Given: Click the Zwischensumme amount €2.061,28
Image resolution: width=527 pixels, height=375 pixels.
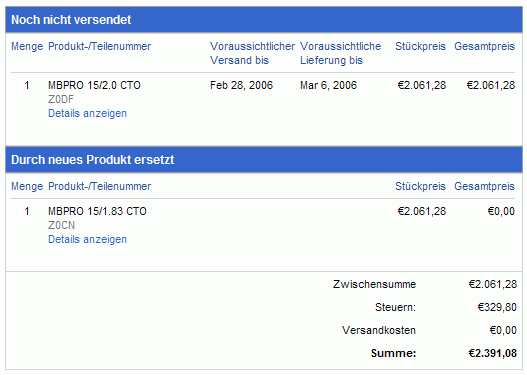Looking at the screenshot, I should (493, 284).
